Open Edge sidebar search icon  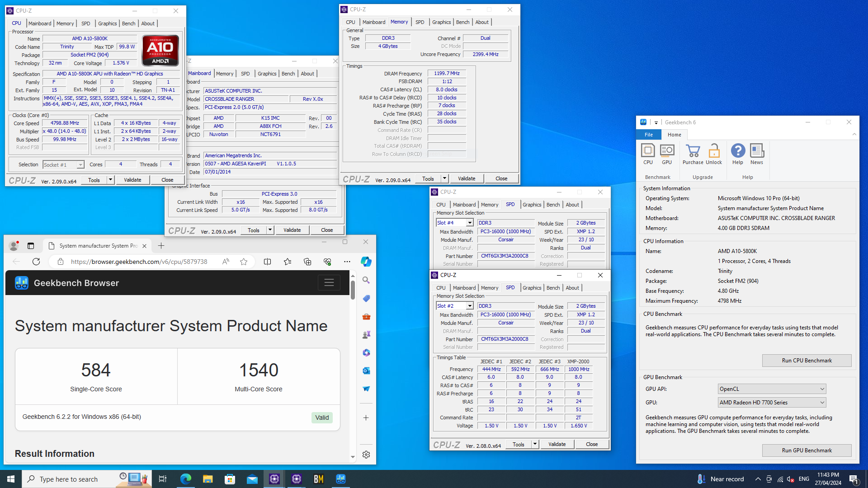366,280
